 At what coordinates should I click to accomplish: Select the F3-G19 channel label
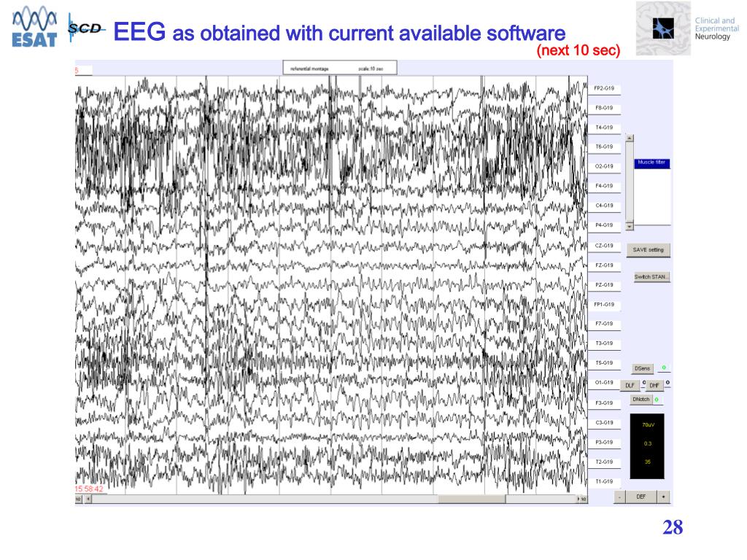[x=604, y=402]
